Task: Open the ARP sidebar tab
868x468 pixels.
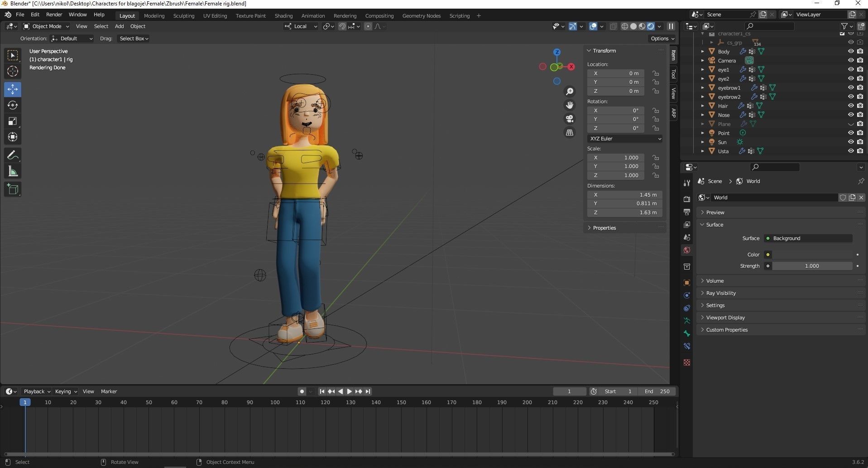Action: point(673,113)
